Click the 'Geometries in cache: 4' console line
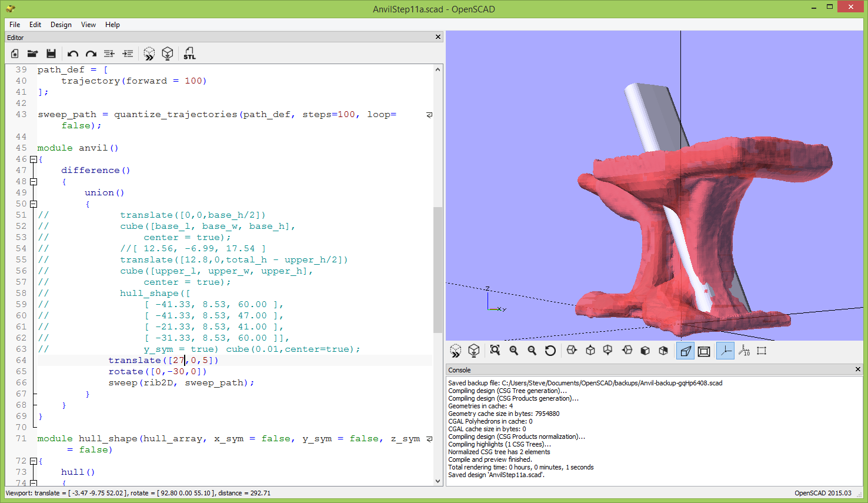The image size is (868, 503). pyautogui.click(x=480, y=406)
